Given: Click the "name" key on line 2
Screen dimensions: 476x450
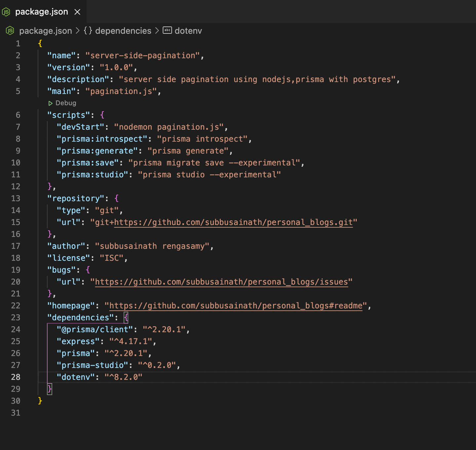Looking at the screenshot, I should pos(61,55).
